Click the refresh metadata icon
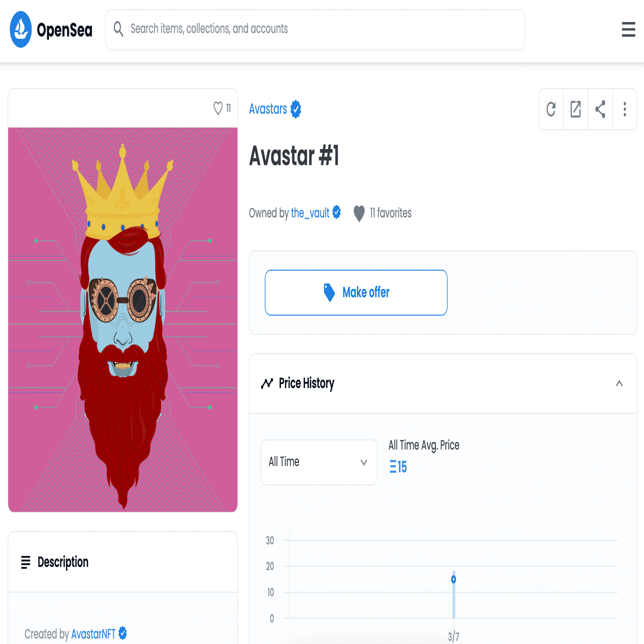Image resolution: width=644 pixels, height=644 pixels. [551, 109]
